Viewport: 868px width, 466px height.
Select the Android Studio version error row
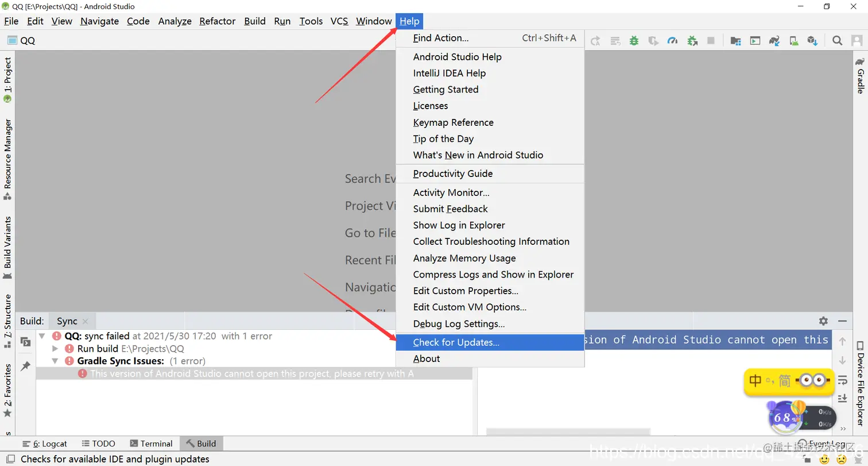[254, 373]
